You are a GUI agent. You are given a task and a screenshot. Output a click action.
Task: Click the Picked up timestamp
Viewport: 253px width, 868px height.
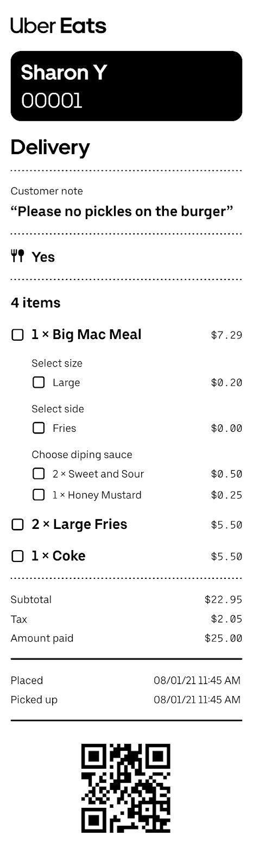197,700
